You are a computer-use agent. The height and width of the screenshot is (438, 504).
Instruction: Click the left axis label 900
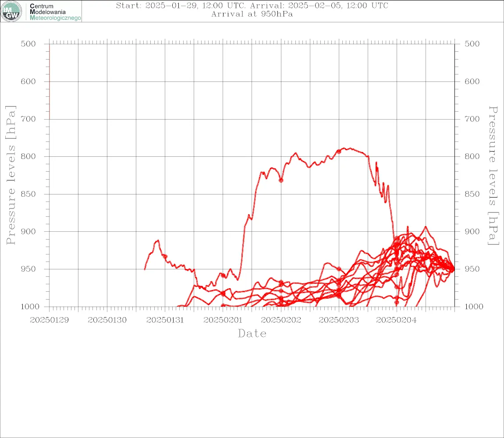(x=28, y=231)
